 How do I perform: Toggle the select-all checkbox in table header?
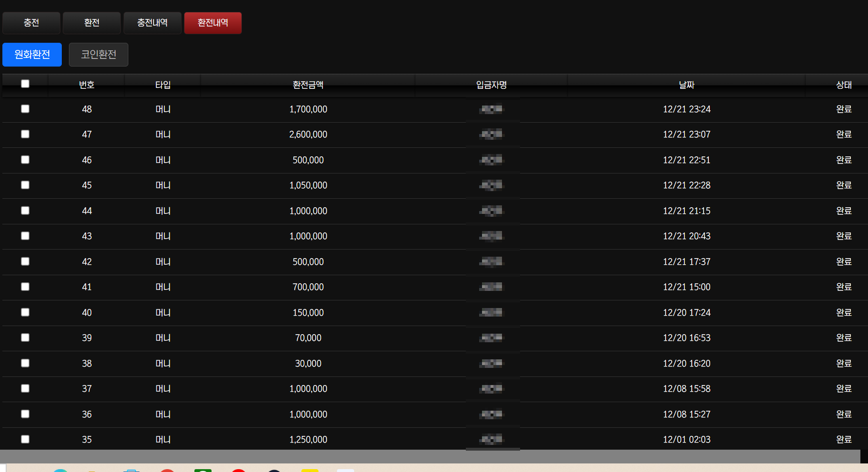point(25,84)
